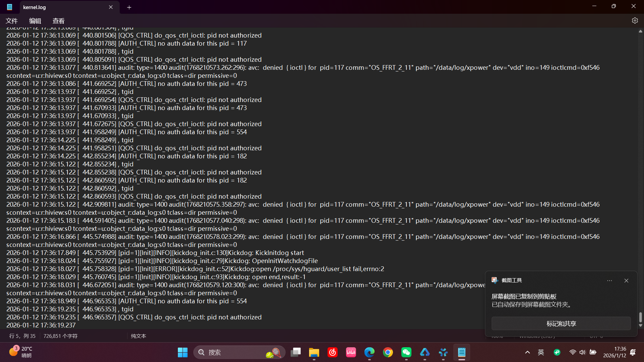Viewport: 644px width, 362px height.
Task: Open the 文件 (File) menu
Action: pos(12,21)
